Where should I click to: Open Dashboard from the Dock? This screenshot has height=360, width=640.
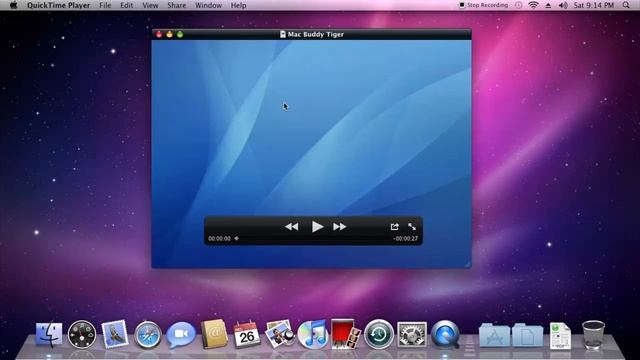point(82,335)
